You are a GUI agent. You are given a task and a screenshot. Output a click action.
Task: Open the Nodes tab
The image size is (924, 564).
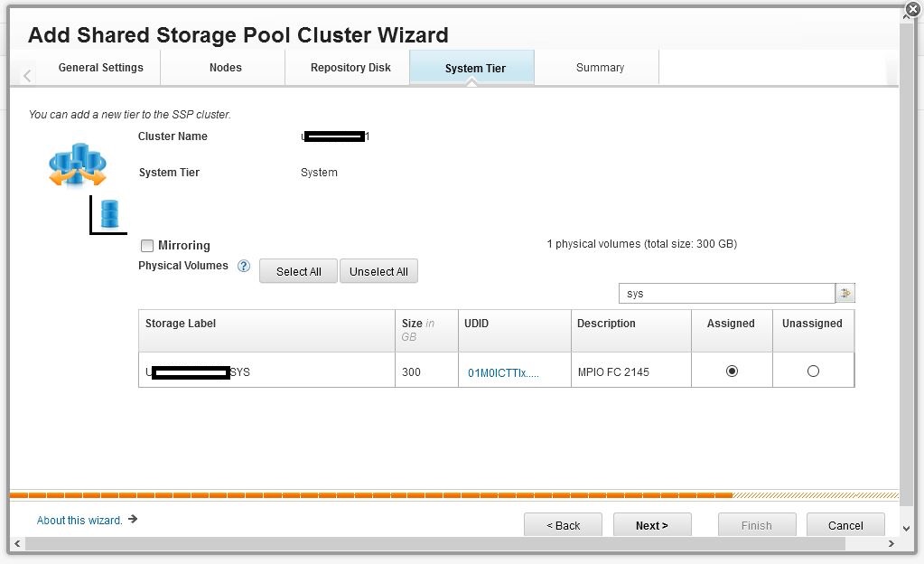coord(225,68)
